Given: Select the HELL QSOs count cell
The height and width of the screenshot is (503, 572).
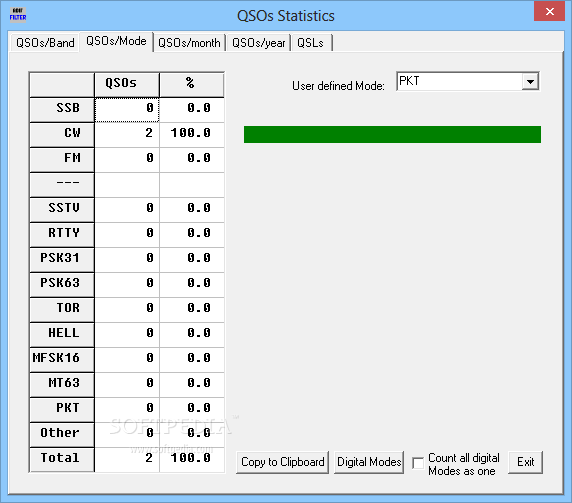Looking at the screenshot, I should [x=127, y=335].
